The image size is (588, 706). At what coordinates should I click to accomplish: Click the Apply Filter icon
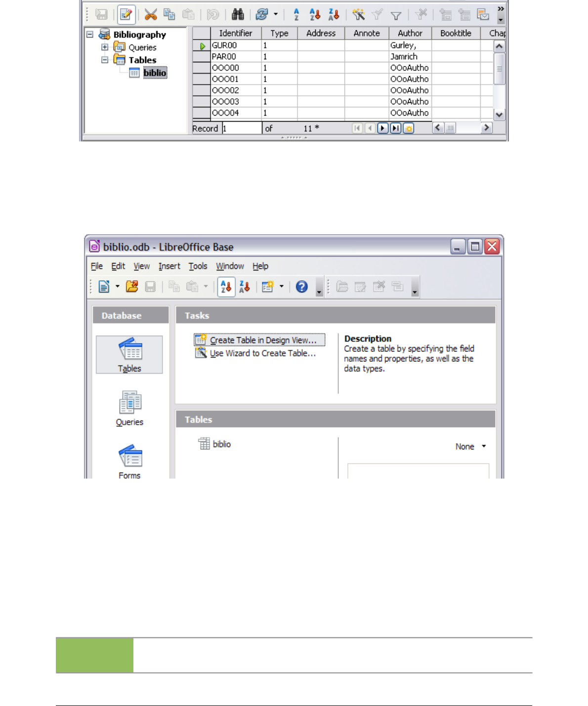coord(377,15)
